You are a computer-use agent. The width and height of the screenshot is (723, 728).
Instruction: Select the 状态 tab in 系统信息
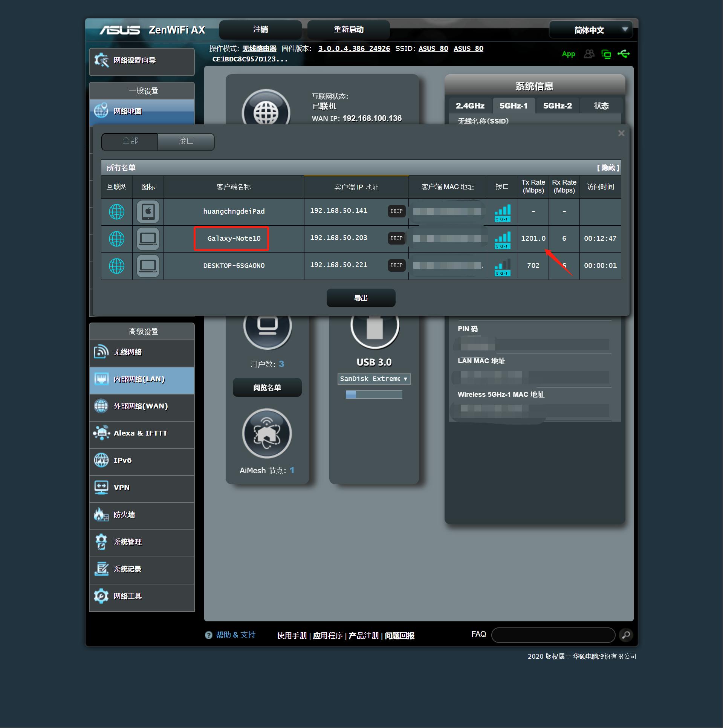tap(601, 106)
